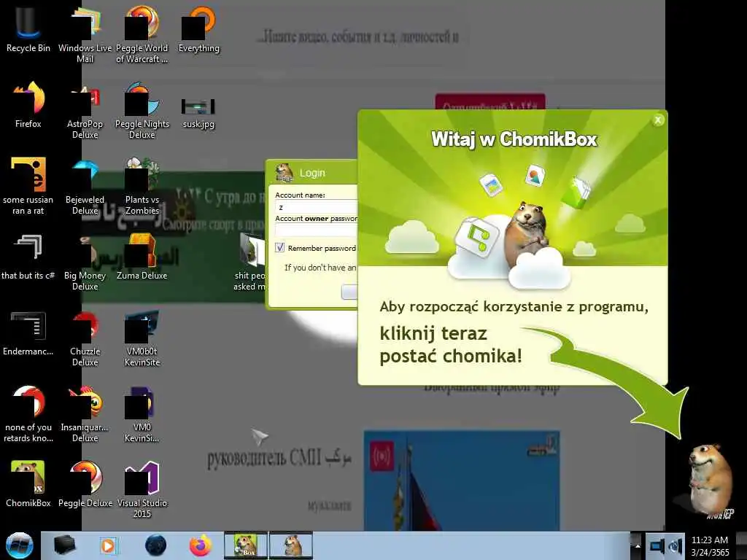Close the Witaj w ChomikBox welcome popup
Image resolution: width=747 pixels, height=560 pixels.
pyautogui.click(x=658, y=120)
